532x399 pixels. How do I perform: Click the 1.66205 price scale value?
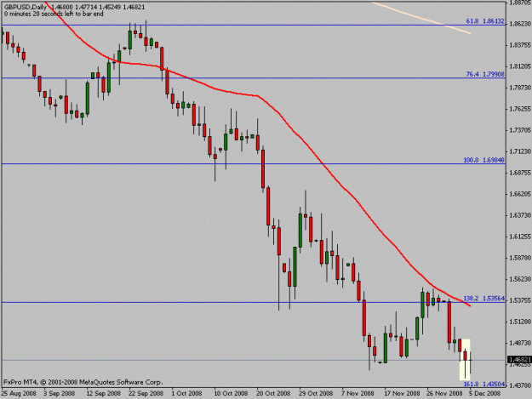pos(520,194)
